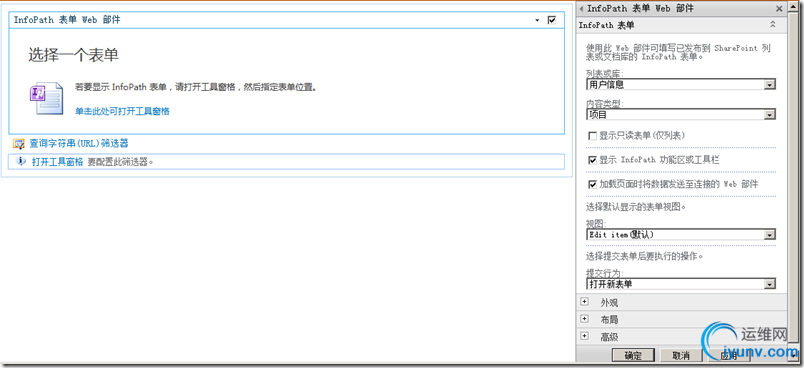Click the 布局 label
Viewport: 804px width, 368px height.
609,320
